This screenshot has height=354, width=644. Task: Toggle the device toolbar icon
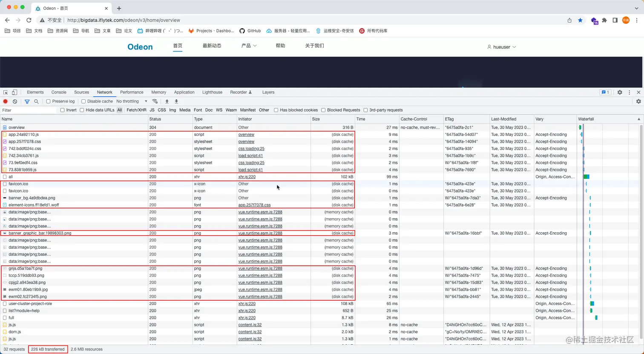tap(14, 92)
